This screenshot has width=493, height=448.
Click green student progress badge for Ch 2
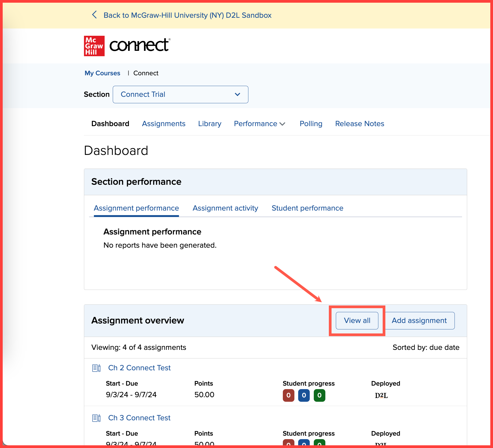click(319, 395)
